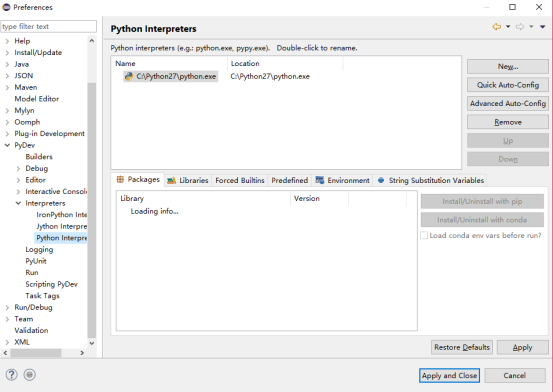Click the Eclipse Preferences window icon
This screenshot has width=553, height=392.
[6, 7]
